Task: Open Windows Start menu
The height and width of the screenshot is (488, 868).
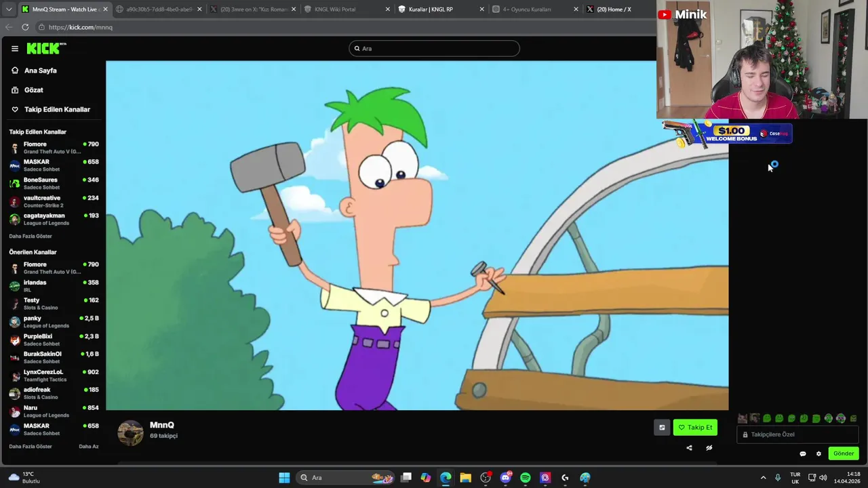Action: [x=284, y=478]
